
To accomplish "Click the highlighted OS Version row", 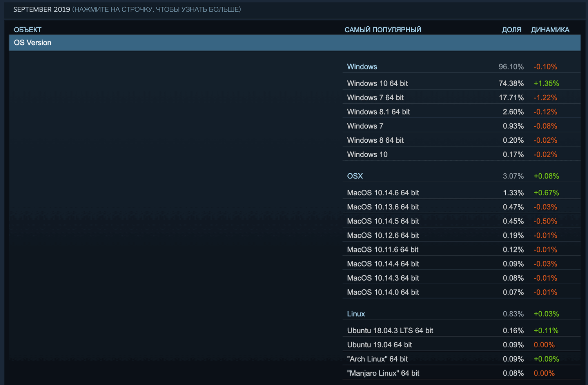I will (x=295, y=43).
